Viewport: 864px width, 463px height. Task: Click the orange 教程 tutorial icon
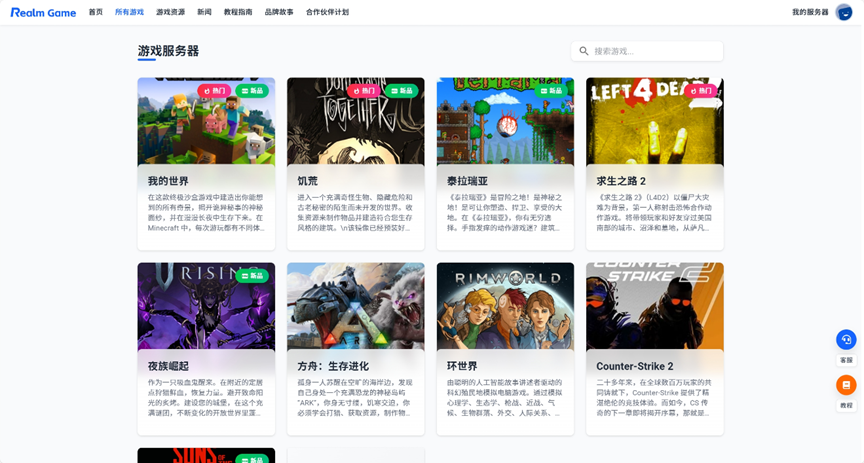click(x=846, y=385)
